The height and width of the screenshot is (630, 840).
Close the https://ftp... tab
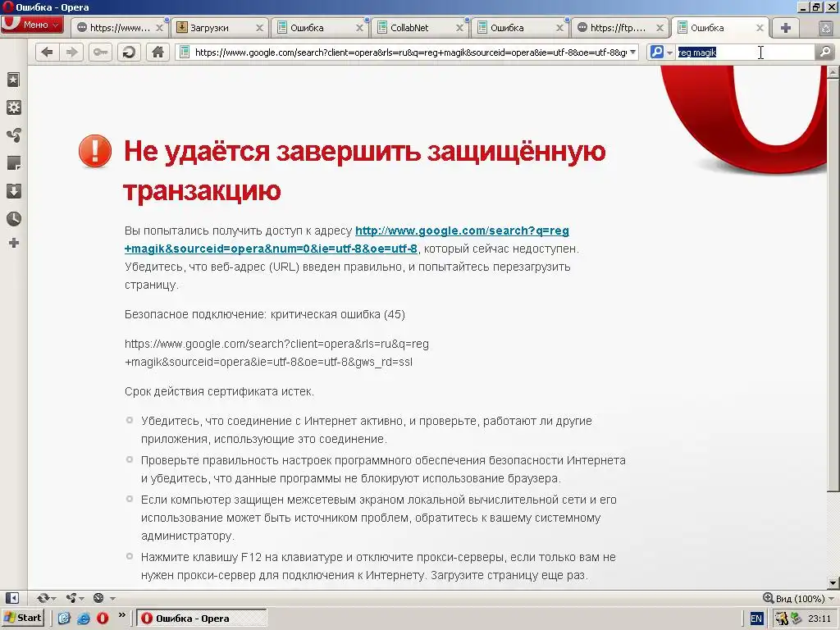tap(660, 28)
